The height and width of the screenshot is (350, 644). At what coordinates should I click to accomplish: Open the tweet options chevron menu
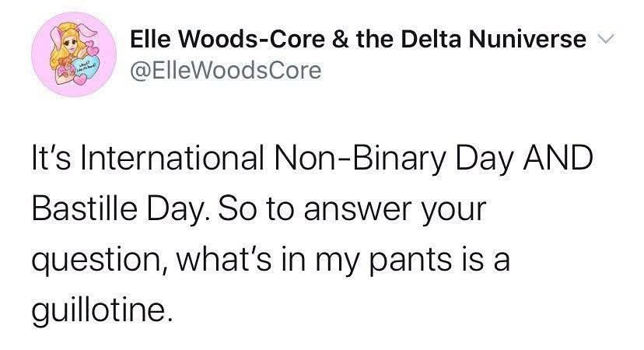tap(607, 40)
